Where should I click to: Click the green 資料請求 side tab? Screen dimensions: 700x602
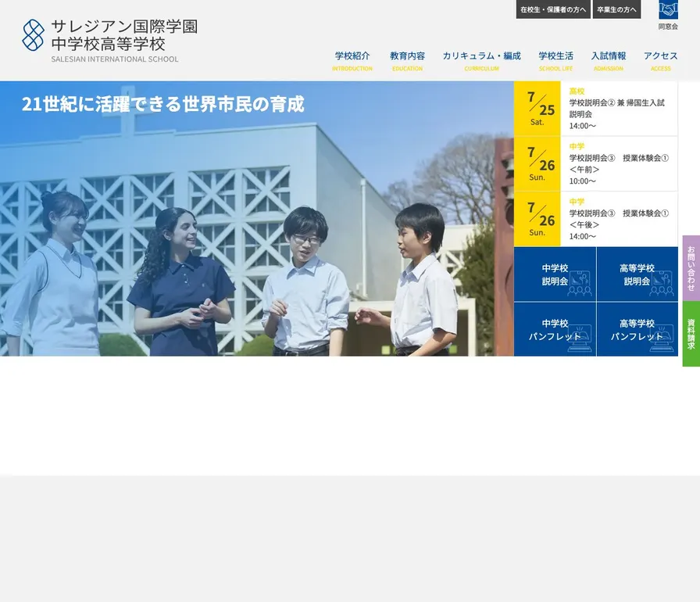pos(691,334)
